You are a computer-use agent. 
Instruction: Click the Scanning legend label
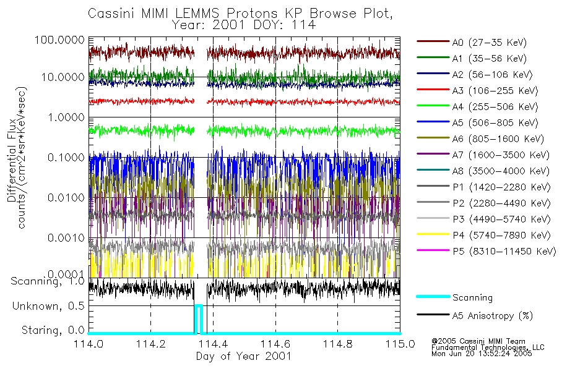point(472,298)
